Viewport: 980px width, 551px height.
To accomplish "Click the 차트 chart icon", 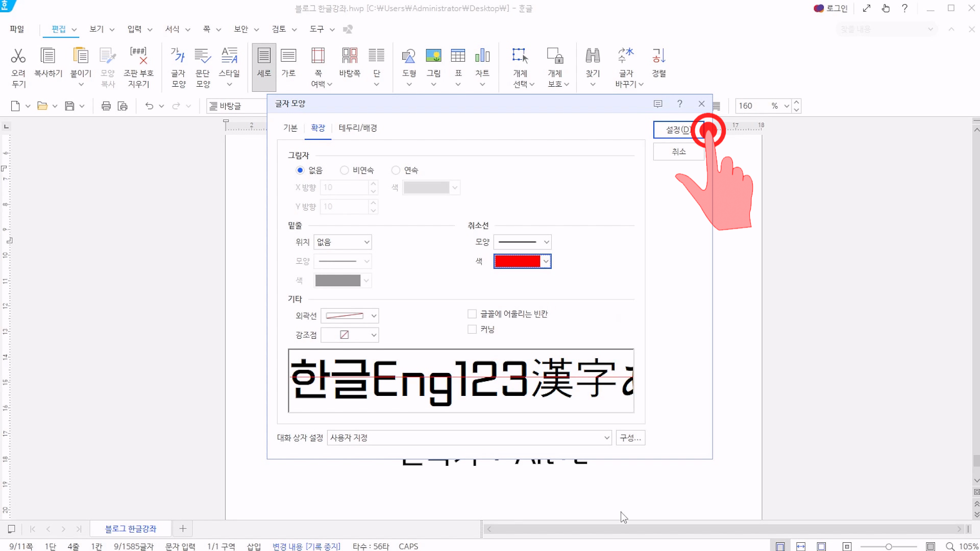I will (x=482, y=56).
